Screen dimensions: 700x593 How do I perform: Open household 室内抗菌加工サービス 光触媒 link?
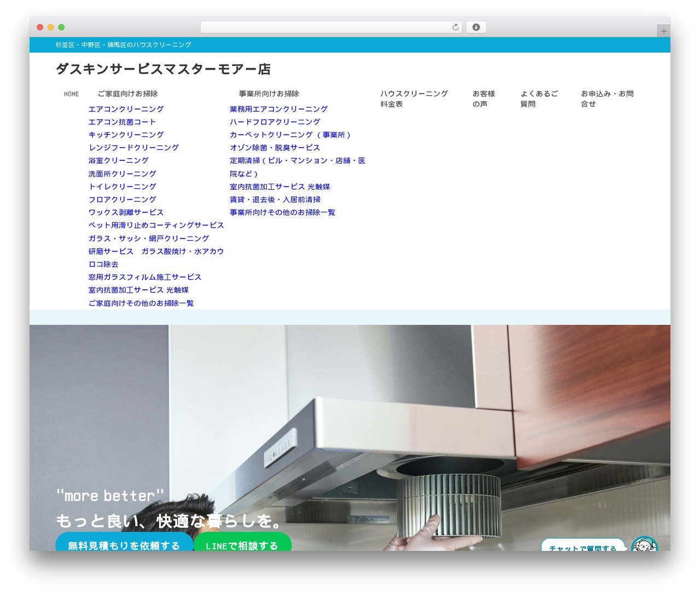click(x=138, y=290)
